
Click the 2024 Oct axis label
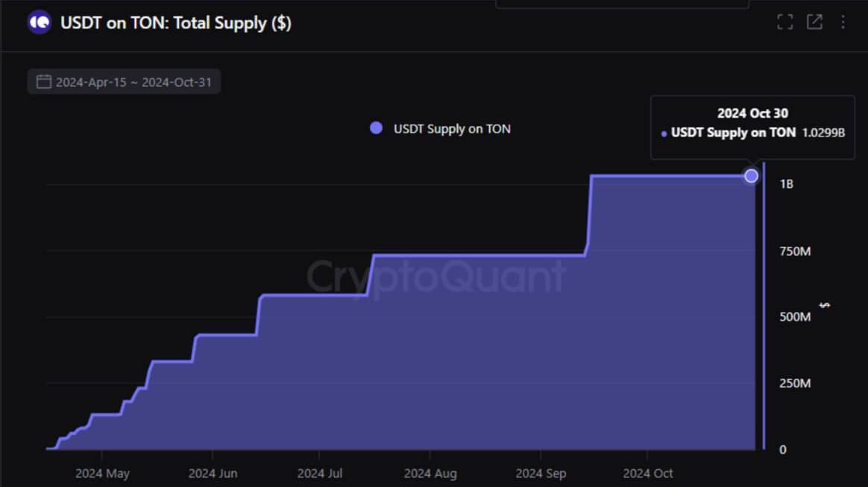point(648,474)
